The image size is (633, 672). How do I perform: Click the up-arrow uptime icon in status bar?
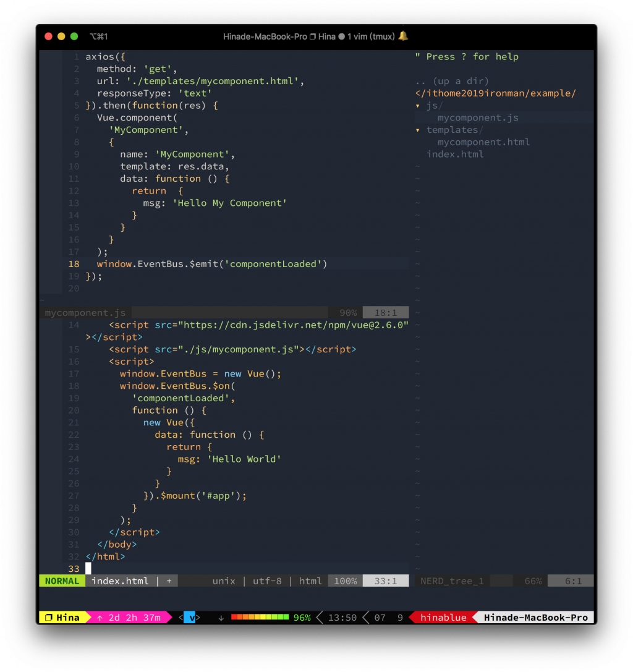click(100, 618)
